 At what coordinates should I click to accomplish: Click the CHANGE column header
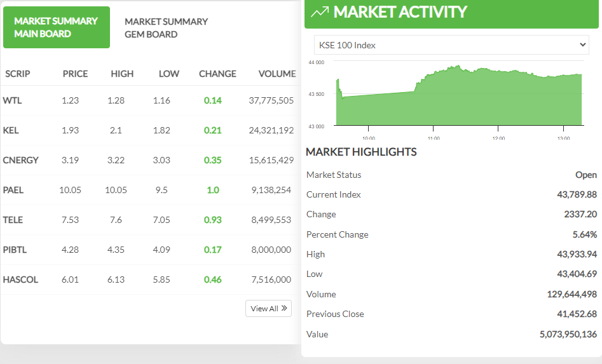click(x=217, y=74)
